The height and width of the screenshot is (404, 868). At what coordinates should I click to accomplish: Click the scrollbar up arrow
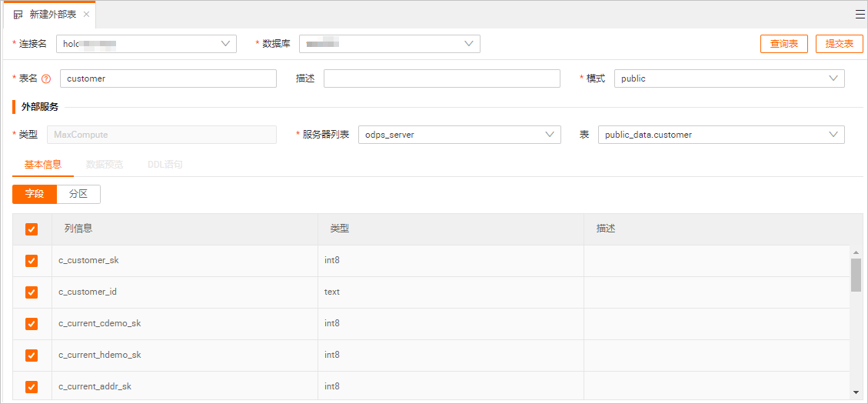click(856, 252)
